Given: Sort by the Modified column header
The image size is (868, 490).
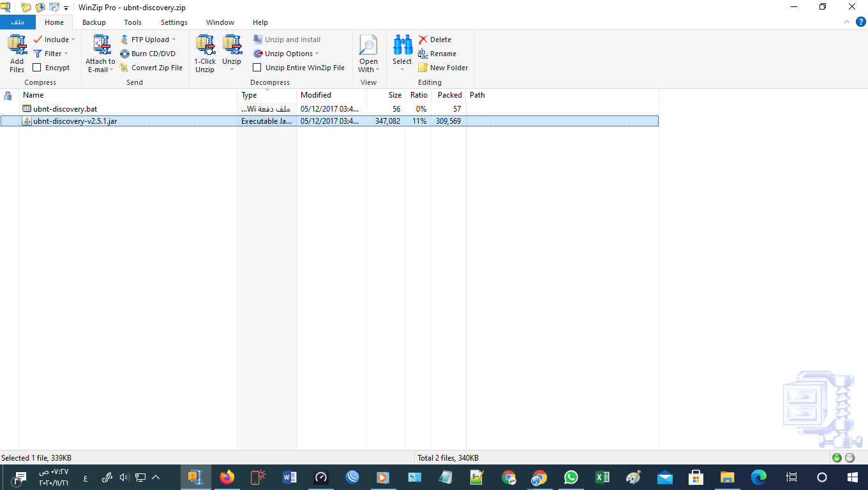Looking at the screenshot, I should tap(331, 95).
